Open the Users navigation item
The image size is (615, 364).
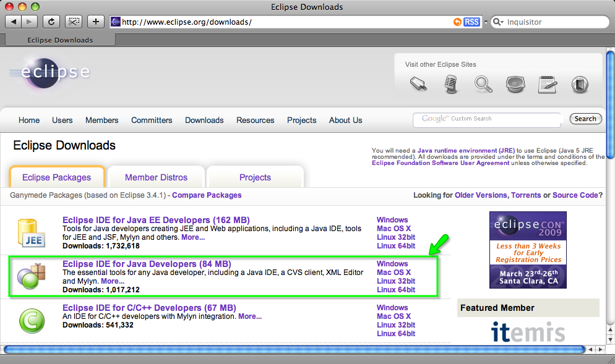[x=62, y=121]
